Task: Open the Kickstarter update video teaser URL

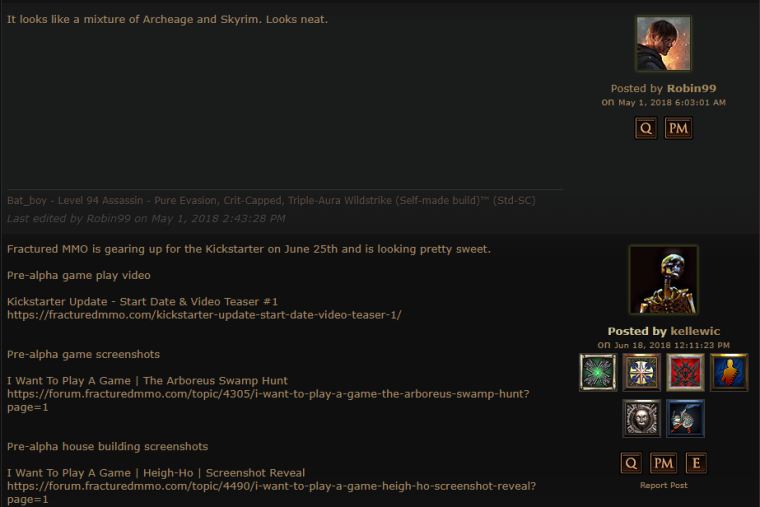Action: pyautogui.click(x=204, y=315)
